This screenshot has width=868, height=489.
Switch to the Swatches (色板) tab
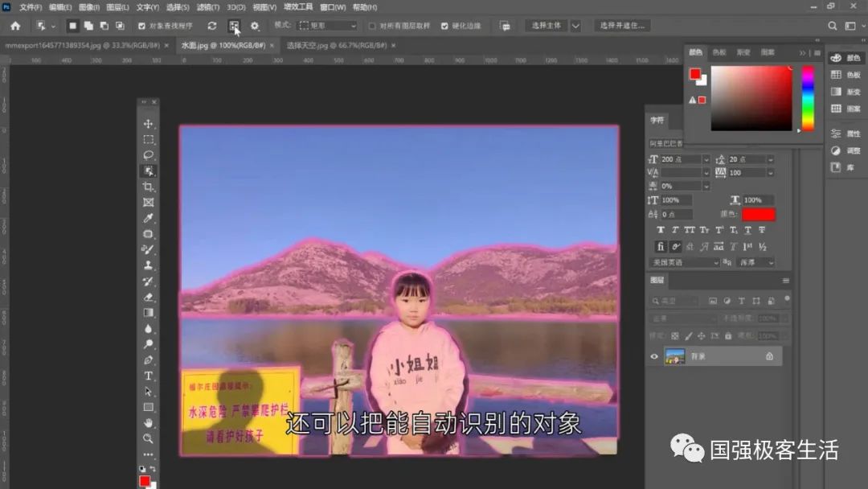click(719, 52)
